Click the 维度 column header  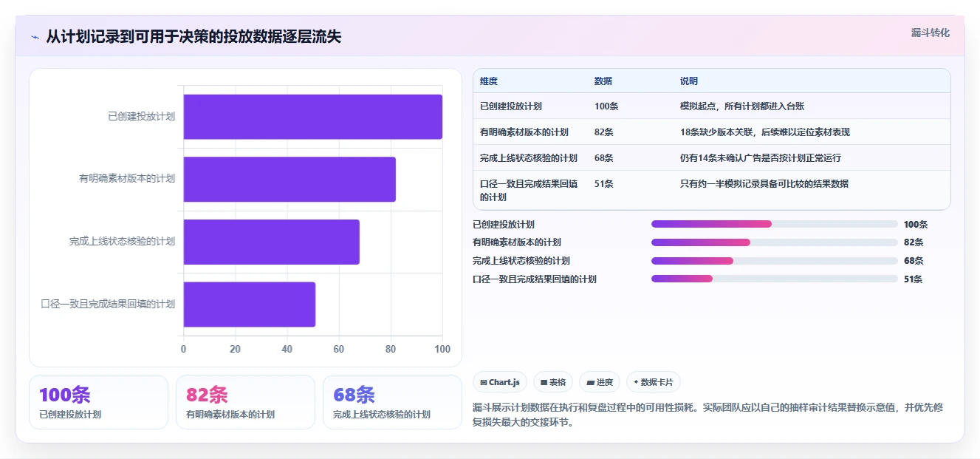point(489,81)
